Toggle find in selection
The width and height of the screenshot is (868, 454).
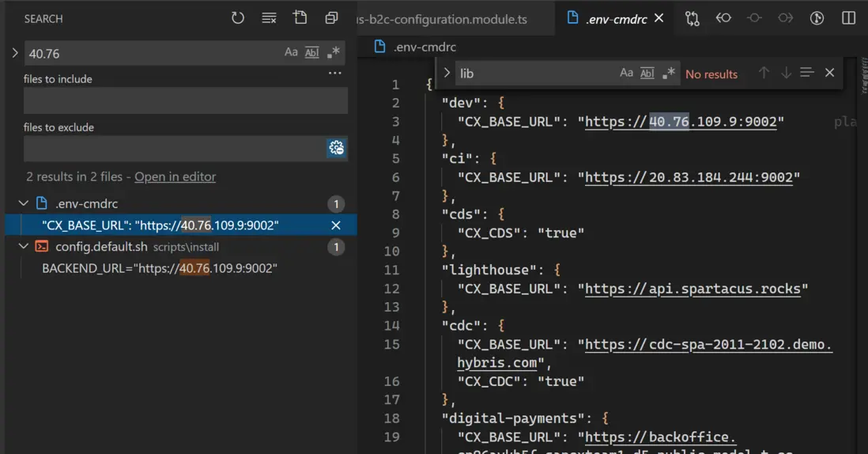click(807, 73)
